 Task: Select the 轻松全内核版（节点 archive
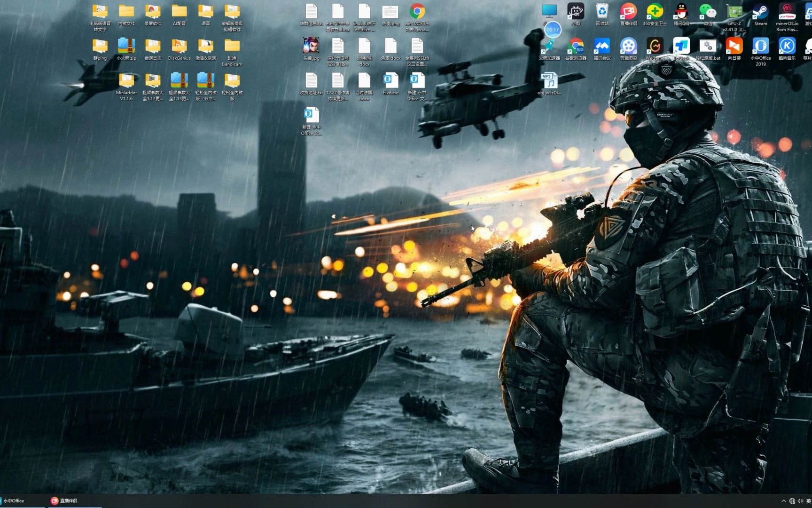point(205,87)
